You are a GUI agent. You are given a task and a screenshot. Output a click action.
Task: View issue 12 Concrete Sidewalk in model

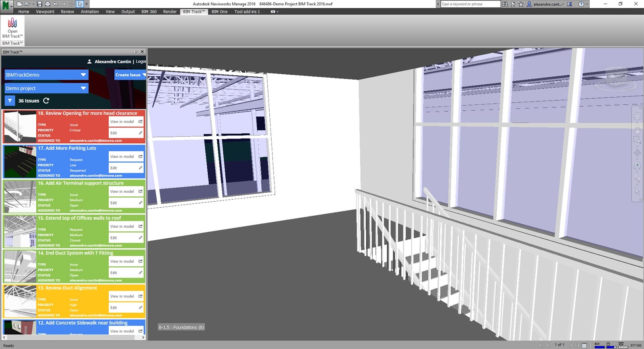pyautogui.click(x=126, y=331)
